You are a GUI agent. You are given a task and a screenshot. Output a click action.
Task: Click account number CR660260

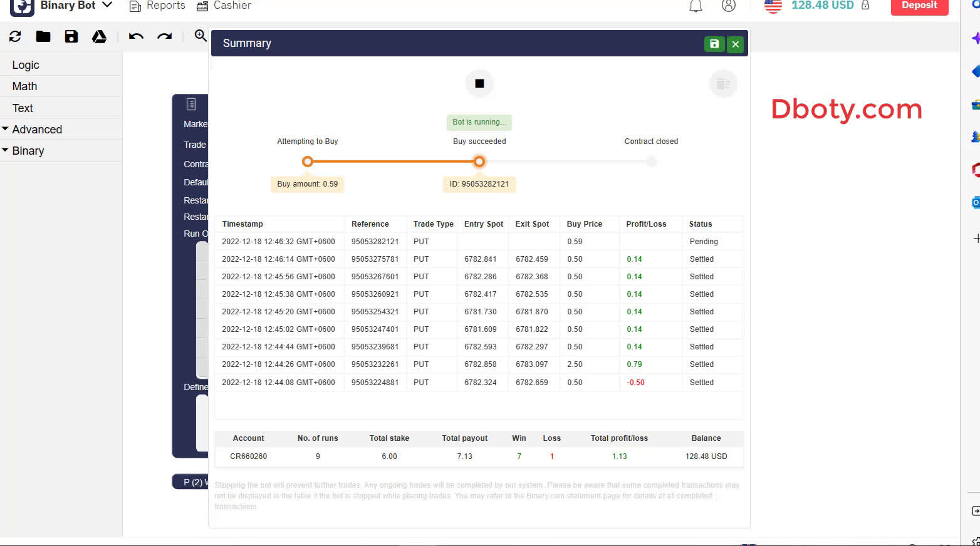coord(248,456)
